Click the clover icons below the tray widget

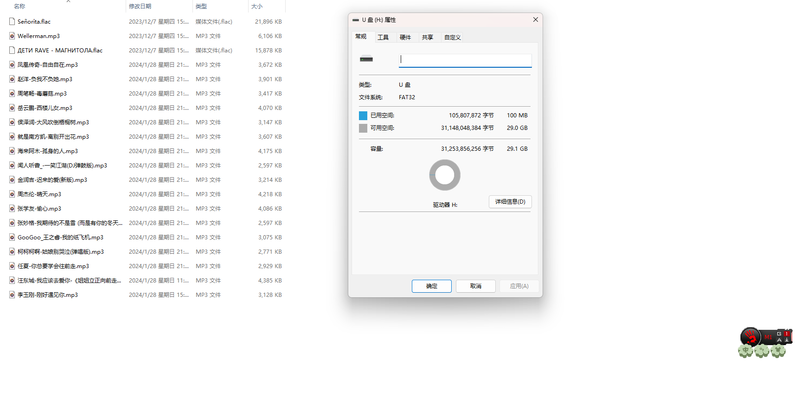pos(762,351)
